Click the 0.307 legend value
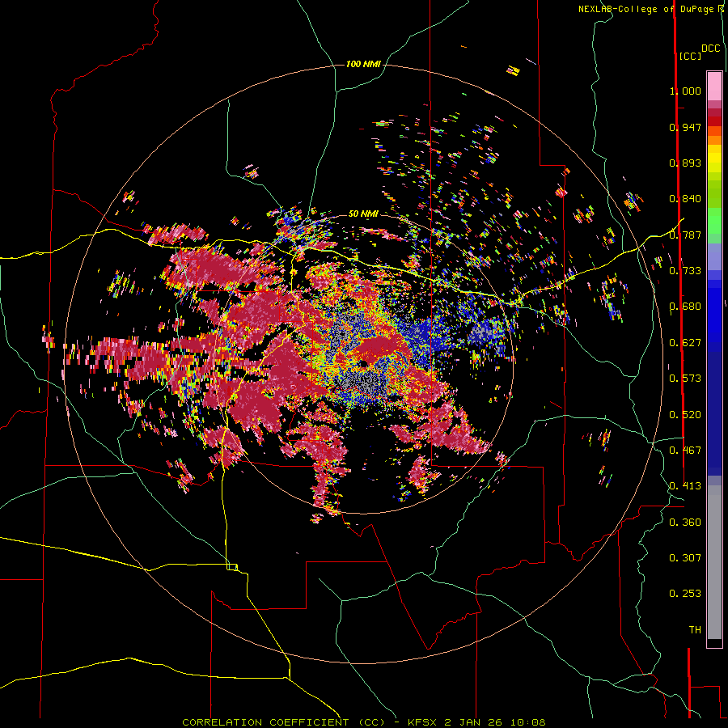 pyautogui.click(x=685, y=558)
